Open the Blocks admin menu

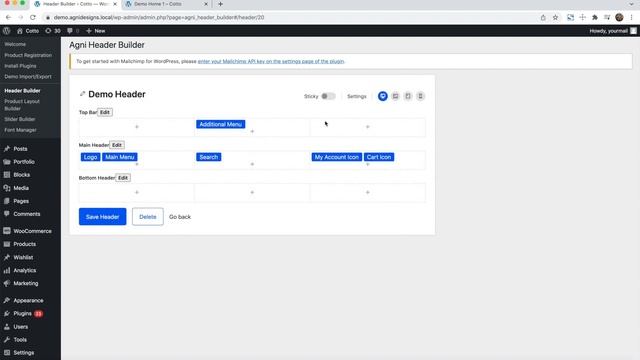tap(22, 175)
